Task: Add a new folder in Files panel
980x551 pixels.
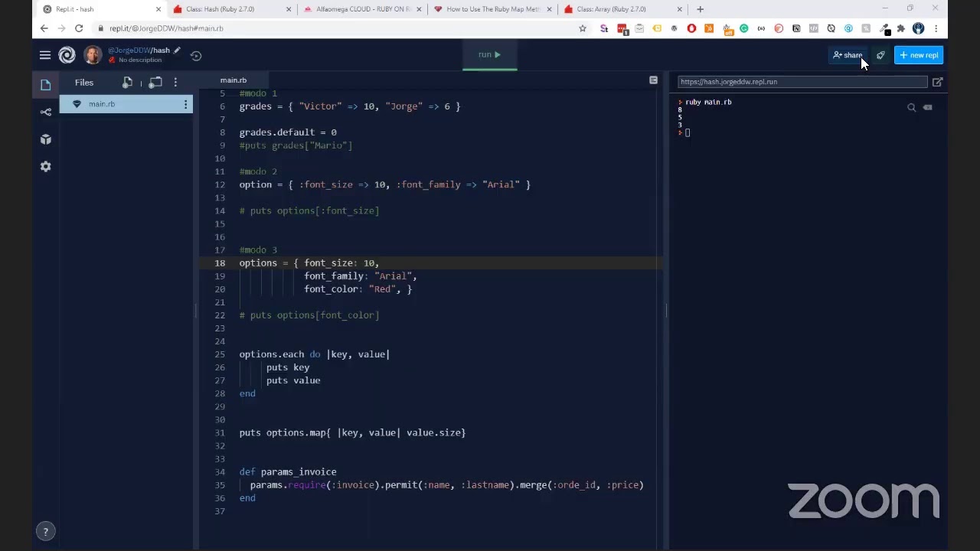Action: click(155, 83)
